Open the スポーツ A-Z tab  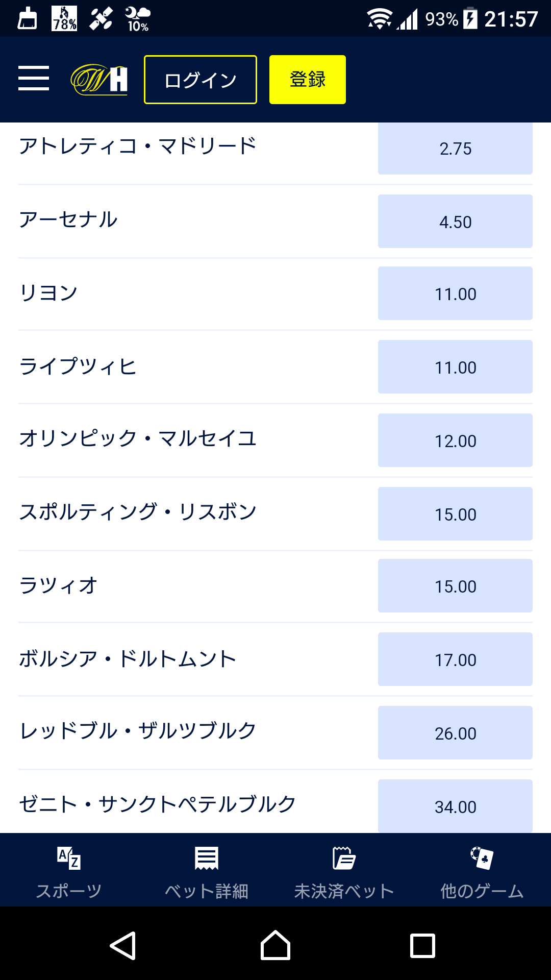point(69,871)
